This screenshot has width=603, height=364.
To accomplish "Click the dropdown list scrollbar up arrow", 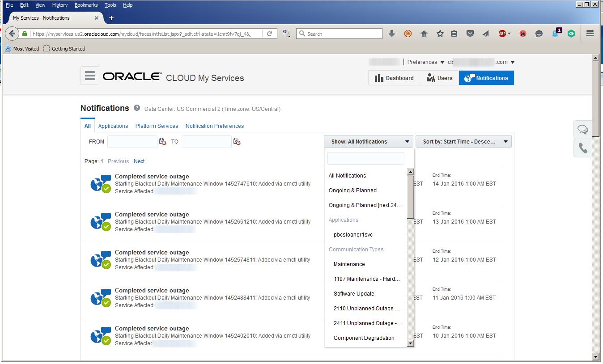I will 411,172.
